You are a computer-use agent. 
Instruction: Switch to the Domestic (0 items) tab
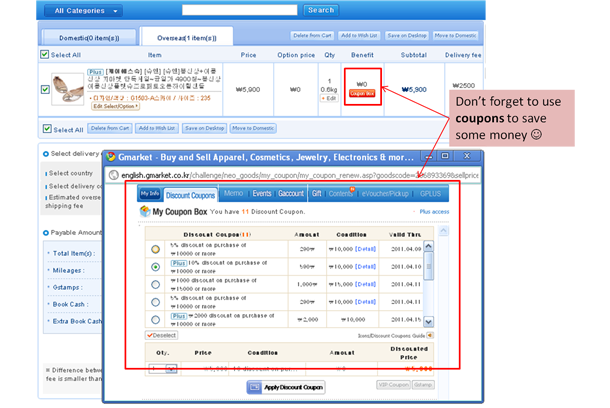click(x=89, y=38)
